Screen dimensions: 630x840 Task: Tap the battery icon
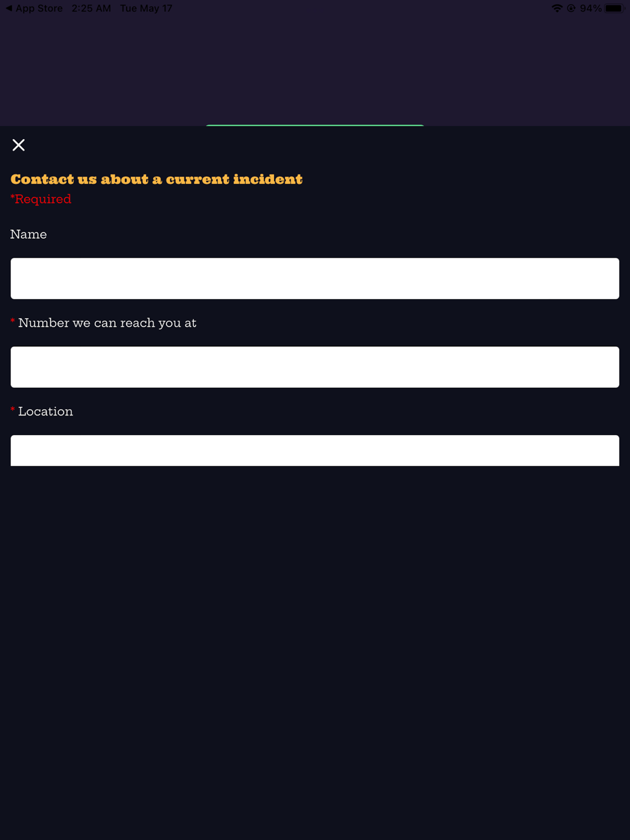coord(614,8)
